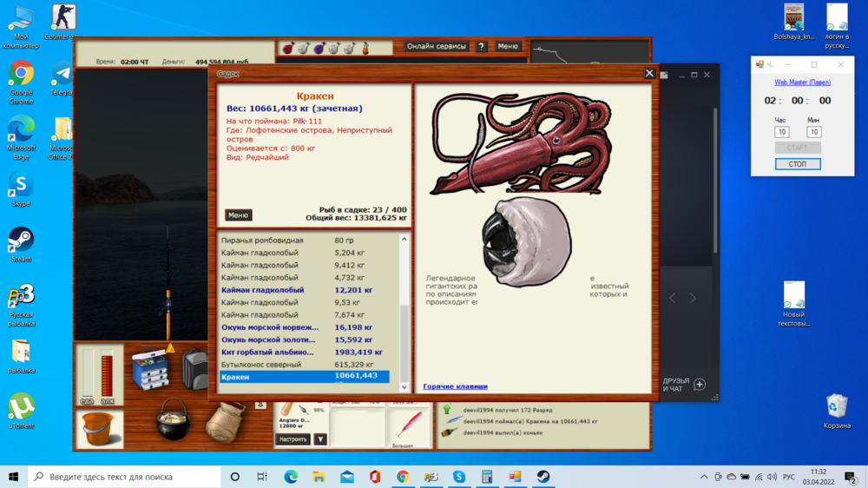Select Кит горбатый альбино... row
This screenshot has height=488, width=868.
click(x=305, y=352)
